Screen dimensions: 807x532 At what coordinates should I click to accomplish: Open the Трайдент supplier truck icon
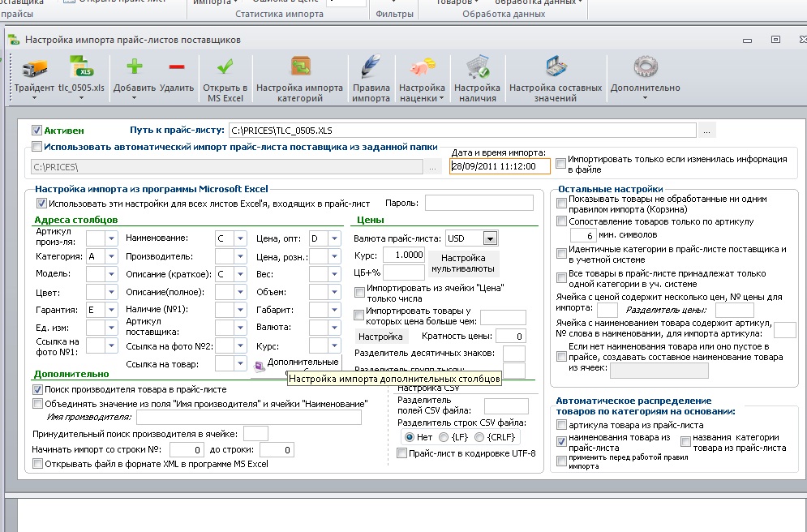35,67
